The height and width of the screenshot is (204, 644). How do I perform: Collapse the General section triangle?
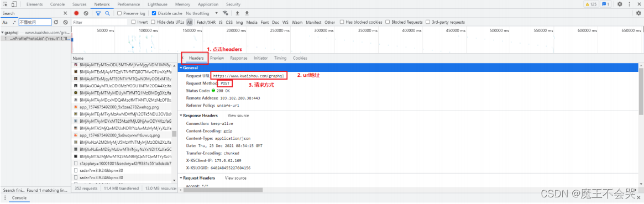point(181,68)
